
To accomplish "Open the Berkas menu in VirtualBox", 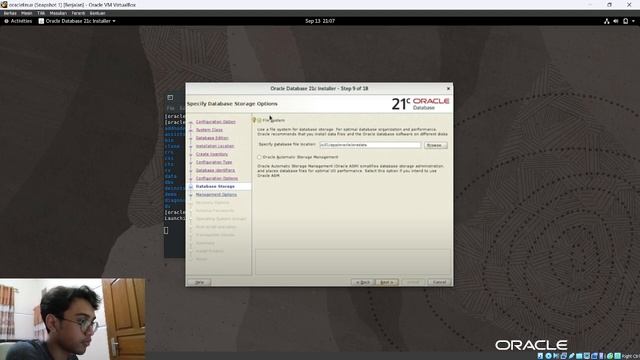I will pyautogui.click(x=10, y=13).
